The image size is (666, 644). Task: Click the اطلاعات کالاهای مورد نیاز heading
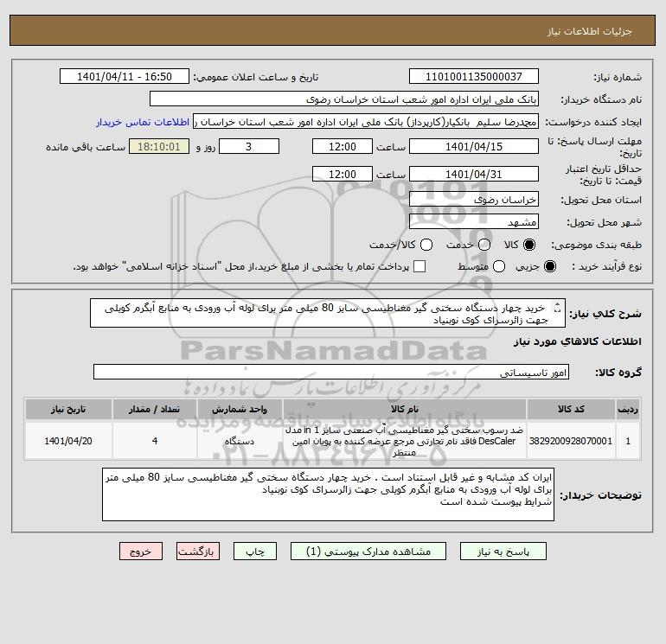(577, 341)
